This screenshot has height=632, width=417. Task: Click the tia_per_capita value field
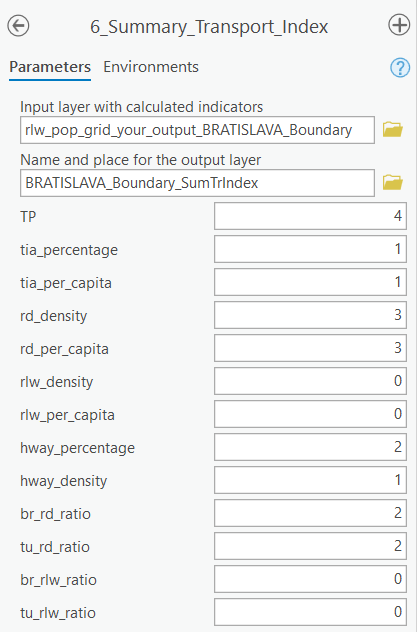(310, 282)
